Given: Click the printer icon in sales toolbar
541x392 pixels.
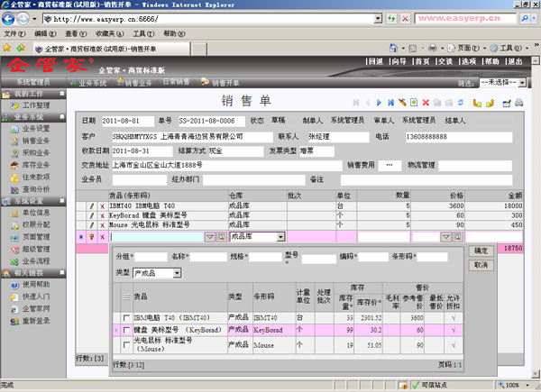Looking at the screenshot, I should [519, 103].
